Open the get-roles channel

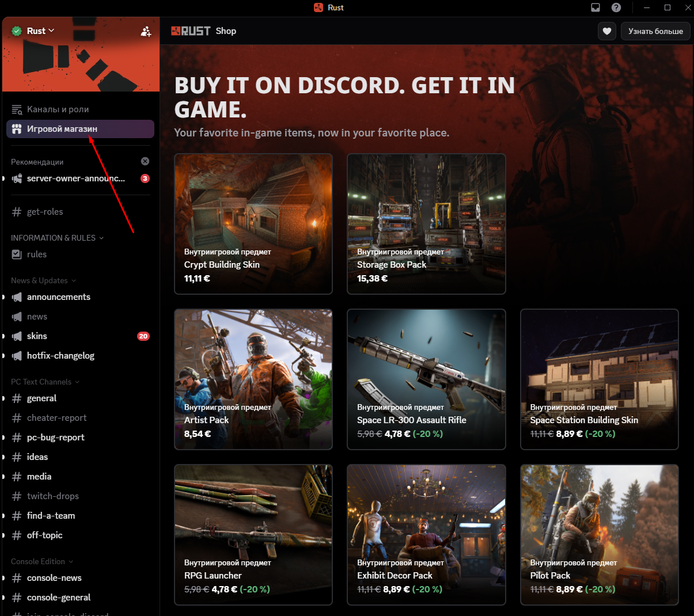(x=80, y=212)
